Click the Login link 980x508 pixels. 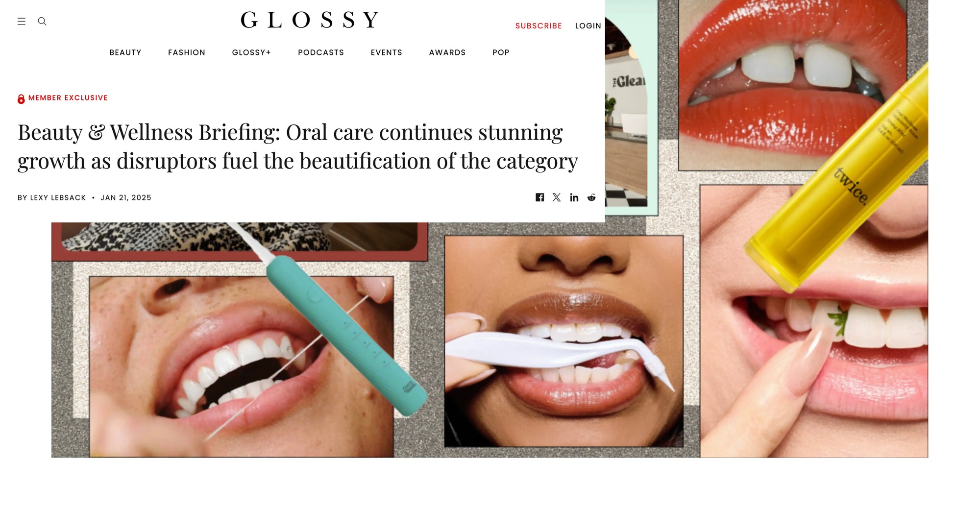(588, 26)
